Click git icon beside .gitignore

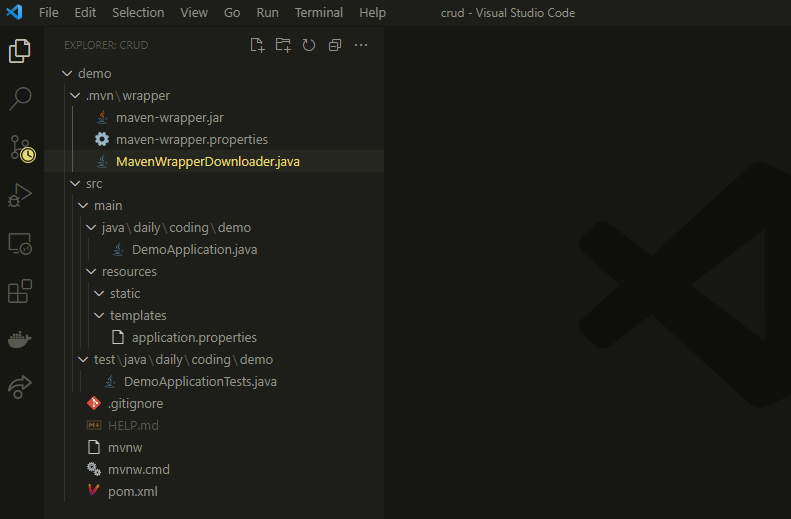pyautogui.click(x=94, y=403)
